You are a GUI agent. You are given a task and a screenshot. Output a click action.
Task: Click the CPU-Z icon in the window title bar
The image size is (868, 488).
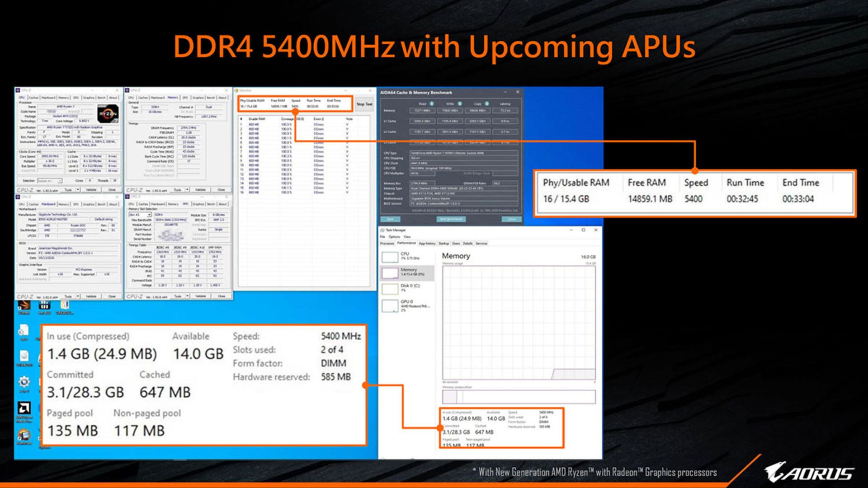pos(19,89)
